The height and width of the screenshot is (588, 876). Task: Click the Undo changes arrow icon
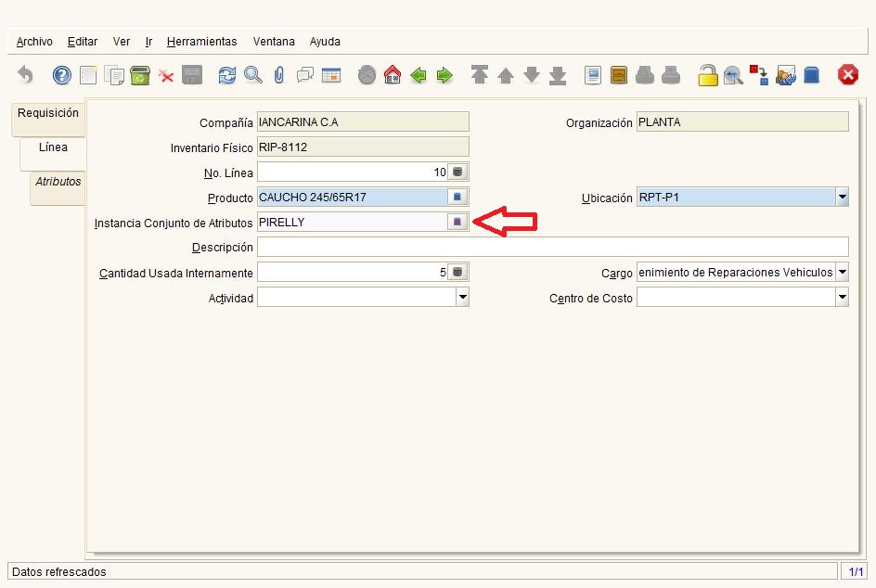click(x=25, y=75)
